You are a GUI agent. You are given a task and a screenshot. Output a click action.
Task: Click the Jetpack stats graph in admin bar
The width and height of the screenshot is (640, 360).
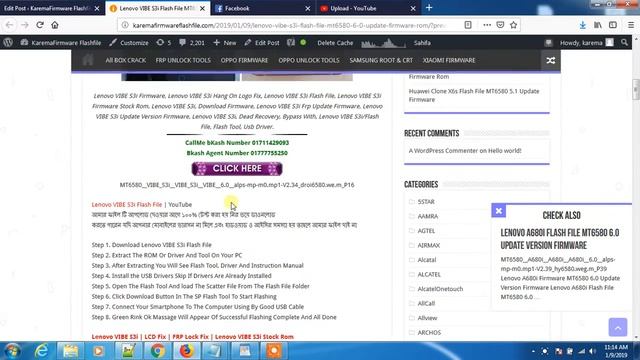383,42
